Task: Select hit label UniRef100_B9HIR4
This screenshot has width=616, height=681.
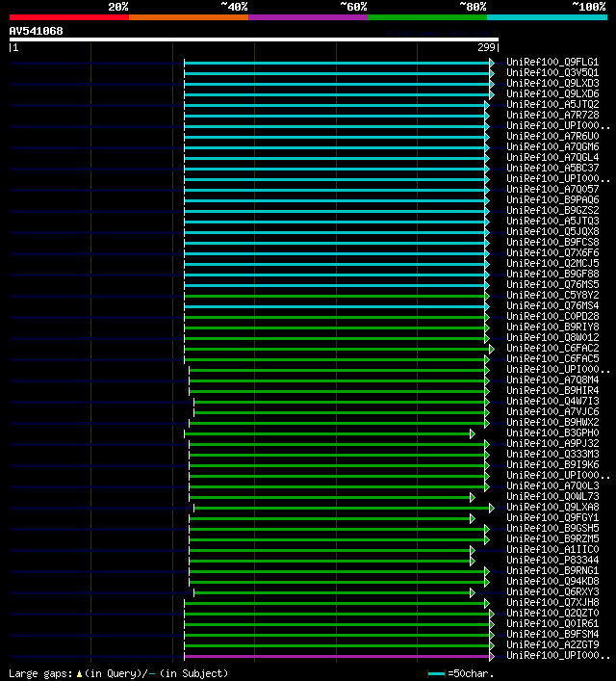Action: coord(552,390)
